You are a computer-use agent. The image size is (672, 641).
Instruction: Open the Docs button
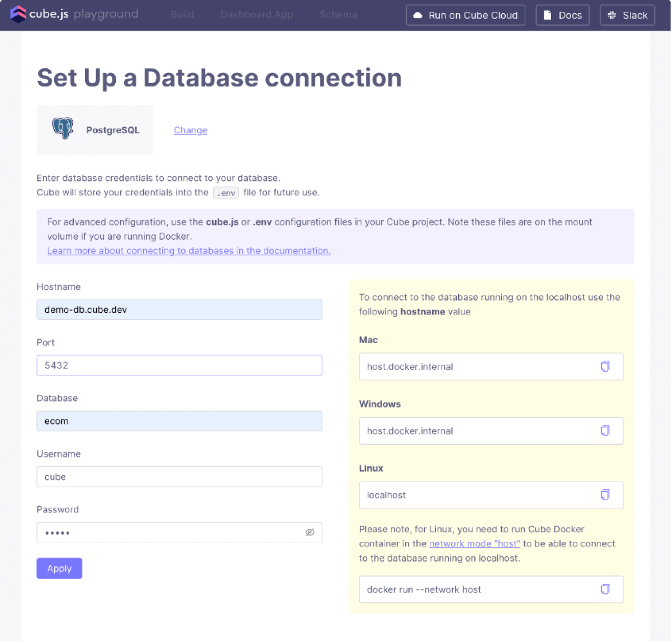pos(563,15)
